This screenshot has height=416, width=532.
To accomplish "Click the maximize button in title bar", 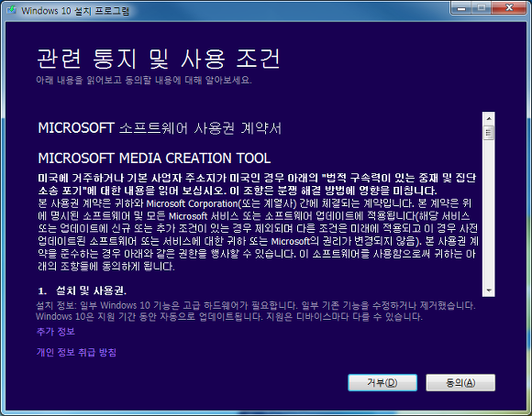I will [x=482, y=7].
